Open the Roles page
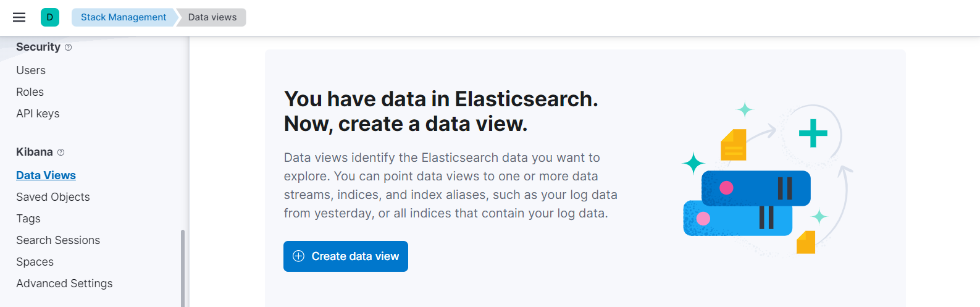Screen dimensions: 980x307 [x=30, y=92]
